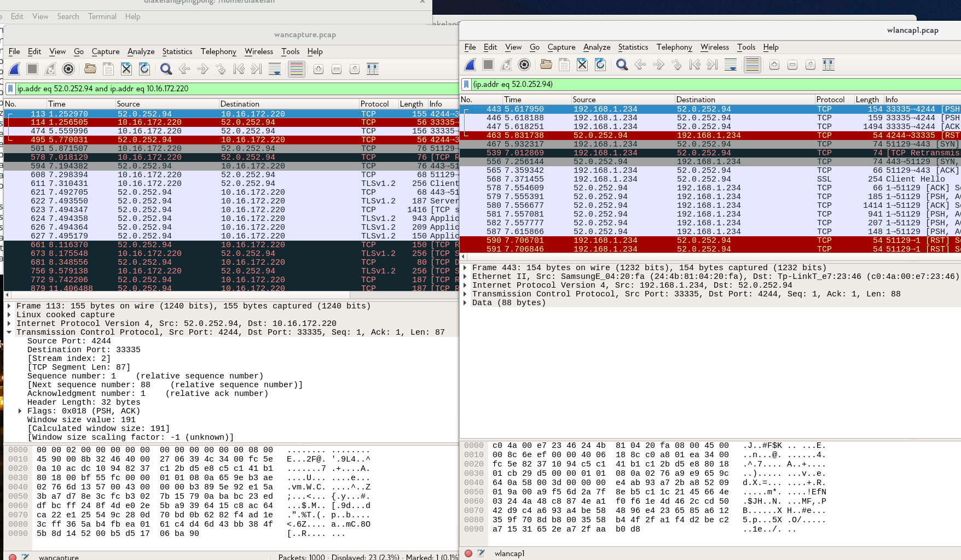Expand Frame 113 details
Image resolution: width=961 pixels, height=560 pixels.
pyautogui.click(x=9, y=306)
